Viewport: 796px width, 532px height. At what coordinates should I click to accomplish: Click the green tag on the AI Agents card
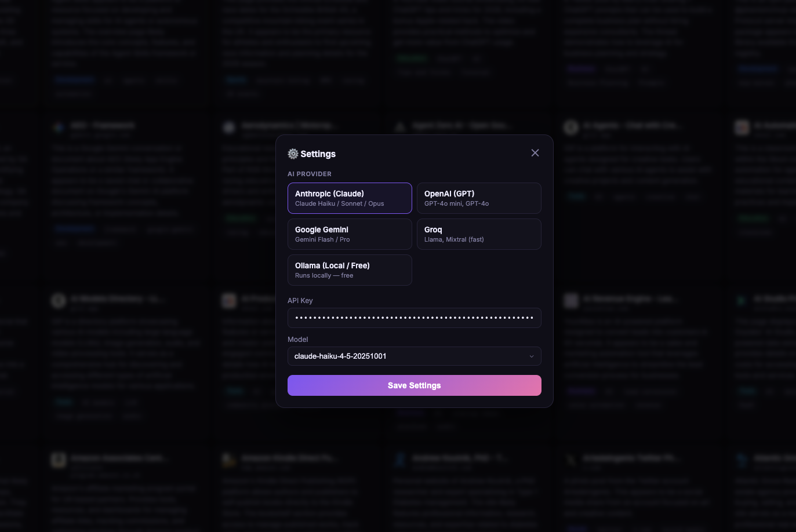click(577, 196)
